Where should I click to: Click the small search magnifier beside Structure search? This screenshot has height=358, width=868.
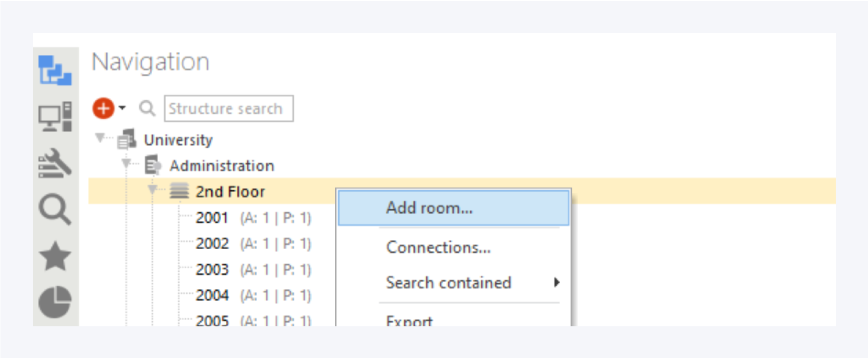147,108
